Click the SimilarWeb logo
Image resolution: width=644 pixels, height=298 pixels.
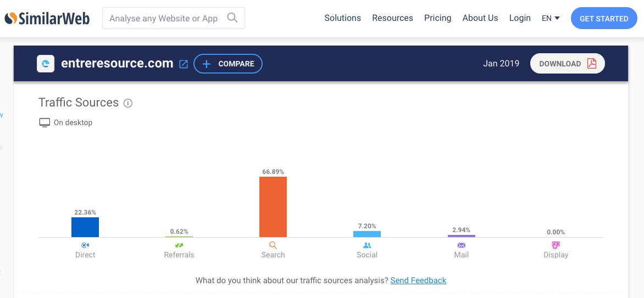(x=48, y=18)
